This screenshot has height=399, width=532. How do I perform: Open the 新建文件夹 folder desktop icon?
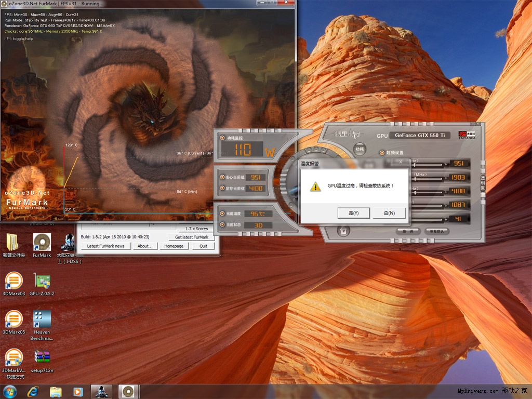click(14, 246)
